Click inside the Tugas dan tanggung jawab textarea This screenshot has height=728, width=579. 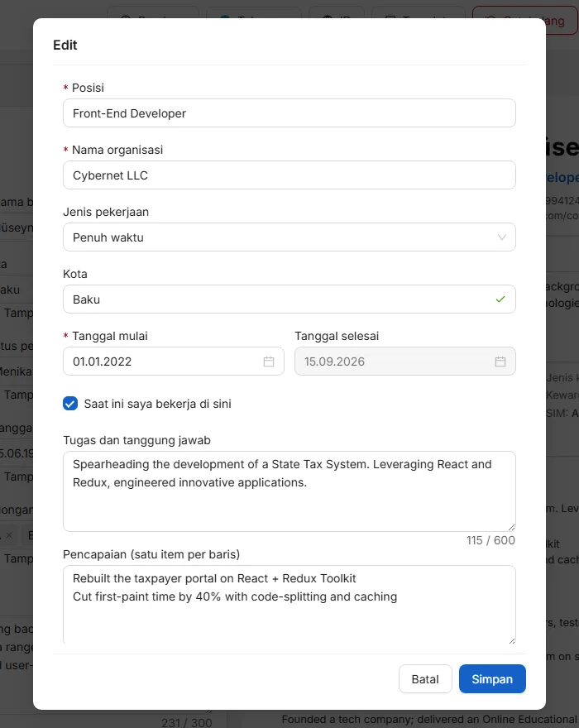point(289,491)
